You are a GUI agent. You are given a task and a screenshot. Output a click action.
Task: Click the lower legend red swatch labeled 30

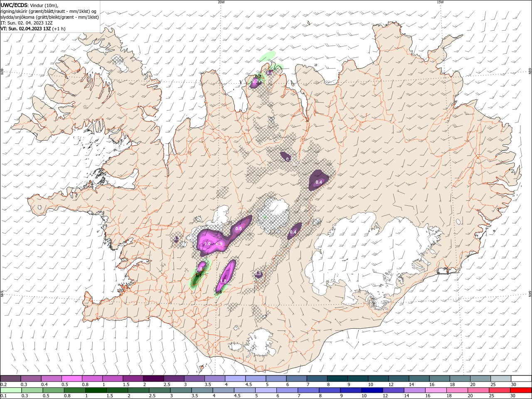[x=521, y=390]
